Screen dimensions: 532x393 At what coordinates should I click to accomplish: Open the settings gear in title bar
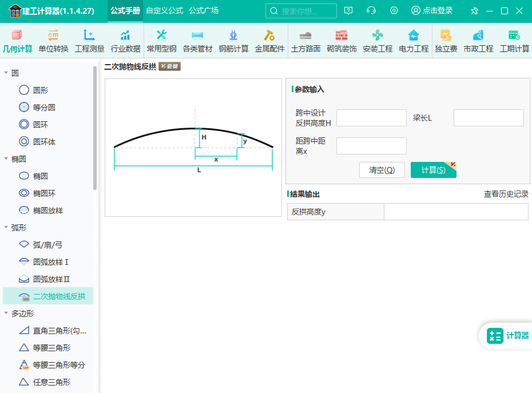click(394, 11)
